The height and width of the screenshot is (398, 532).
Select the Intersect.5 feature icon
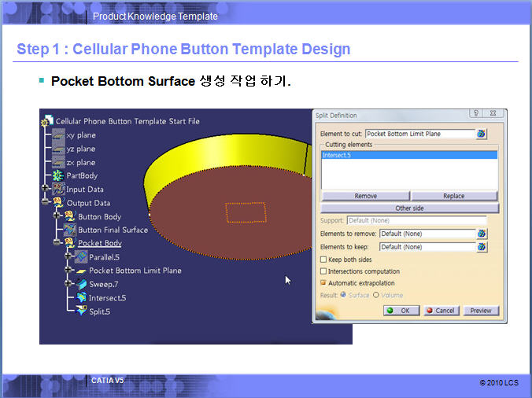tap(81, 298)
